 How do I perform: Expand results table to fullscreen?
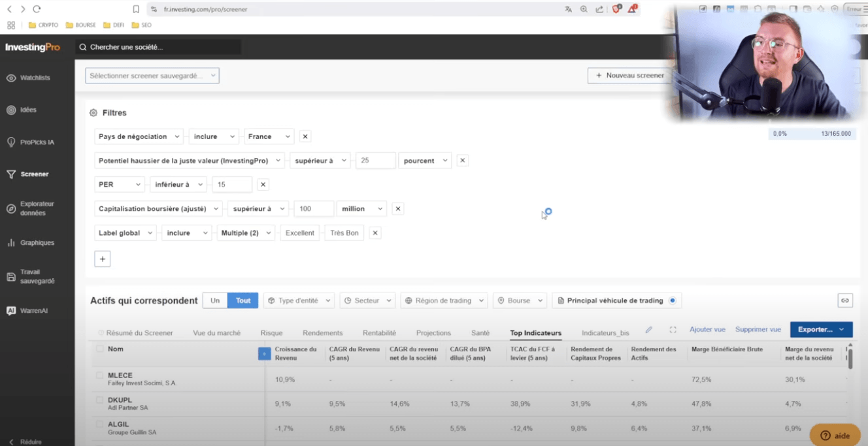click(673, 330)
